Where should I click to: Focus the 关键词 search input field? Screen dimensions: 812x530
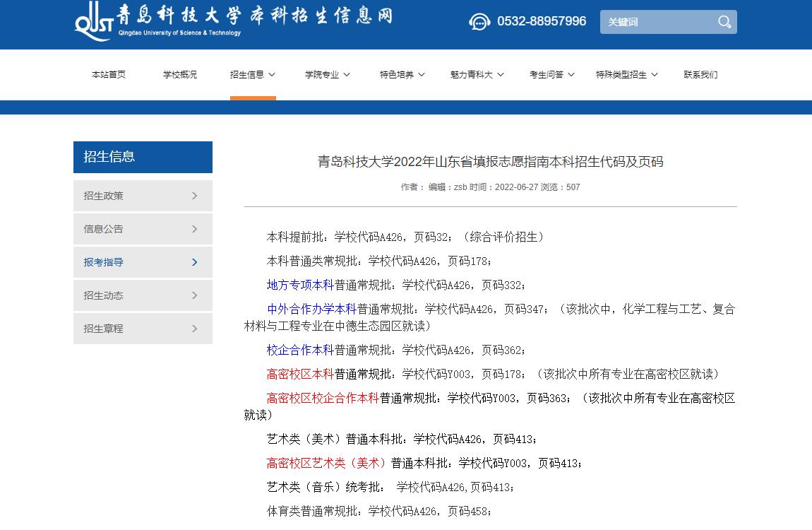(x=657, y=22)
